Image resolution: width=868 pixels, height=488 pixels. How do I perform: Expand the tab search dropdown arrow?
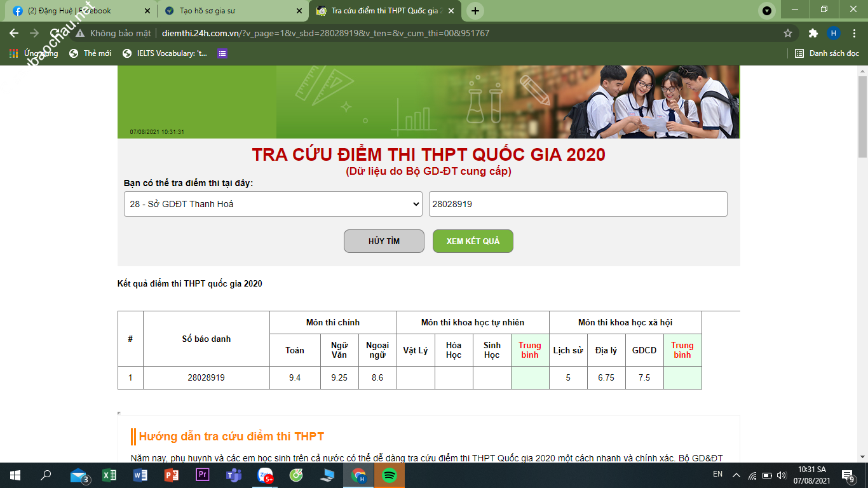click(x=767, y=11)
